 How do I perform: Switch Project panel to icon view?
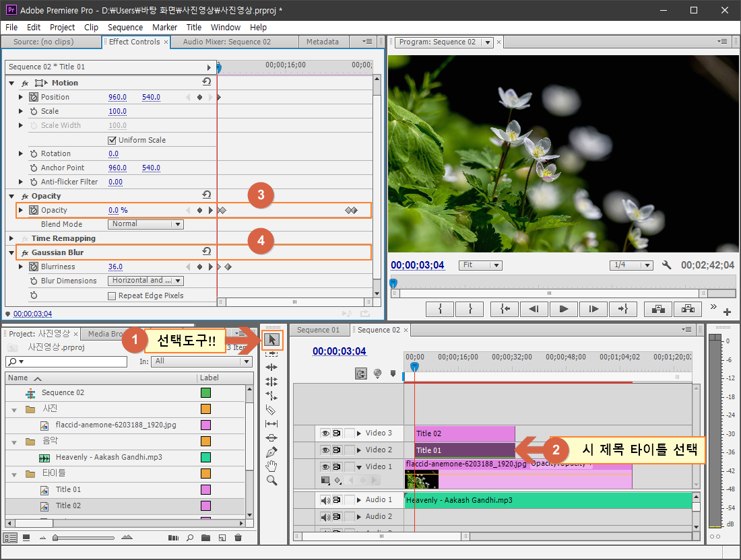tap(26, 537)
